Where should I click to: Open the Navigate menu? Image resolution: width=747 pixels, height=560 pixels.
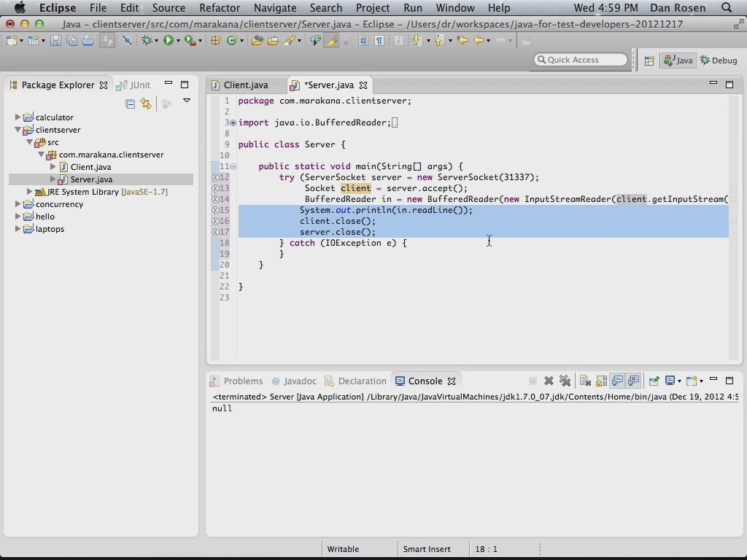[275, 7]
